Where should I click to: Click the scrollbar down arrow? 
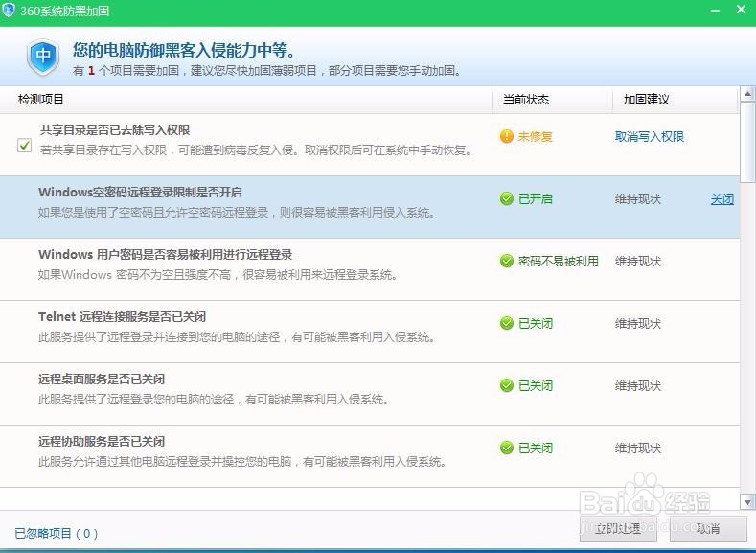[x=747, y=502]
